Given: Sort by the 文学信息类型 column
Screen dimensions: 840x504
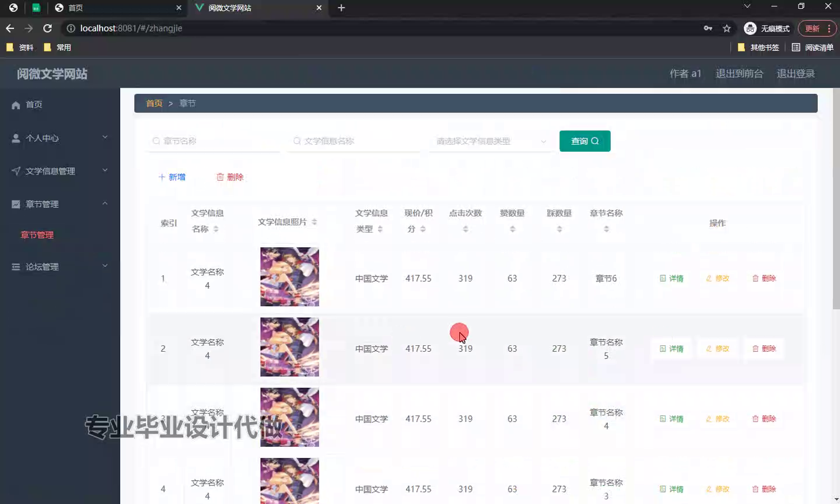Looking at the screenshot, I should click(380, 229).
